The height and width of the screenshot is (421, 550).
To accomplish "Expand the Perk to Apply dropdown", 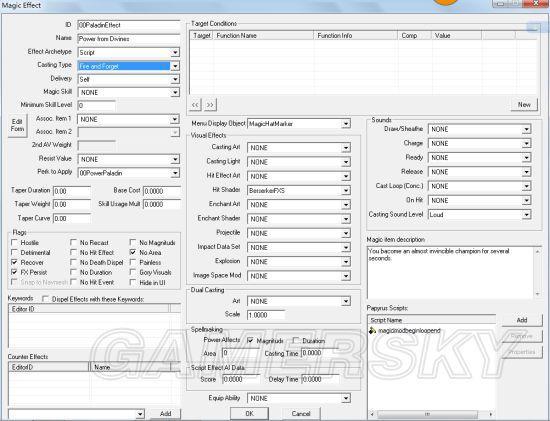I will pyautogui.click(x=175, y=173).
